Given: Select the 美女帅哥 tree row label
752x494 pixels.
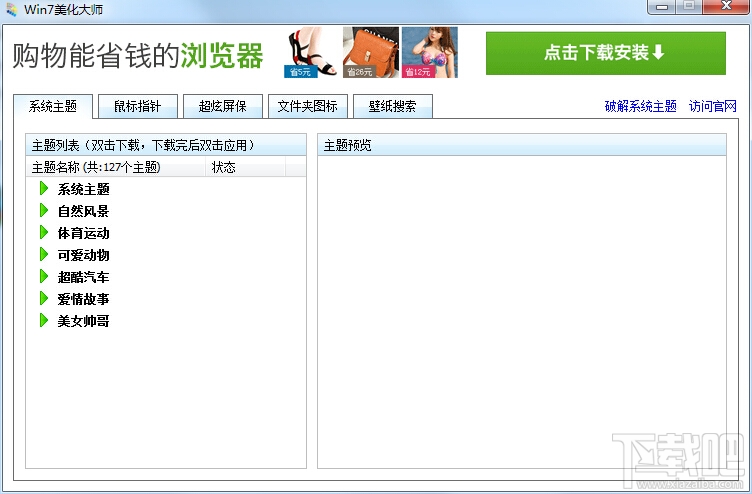Looking at the screenshot, I should pos(83,321).
